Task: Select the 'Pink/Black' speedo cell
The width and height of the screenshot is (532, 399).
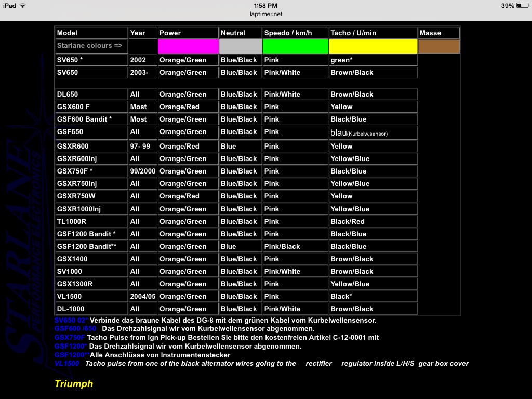Action: tap(295, 247)
